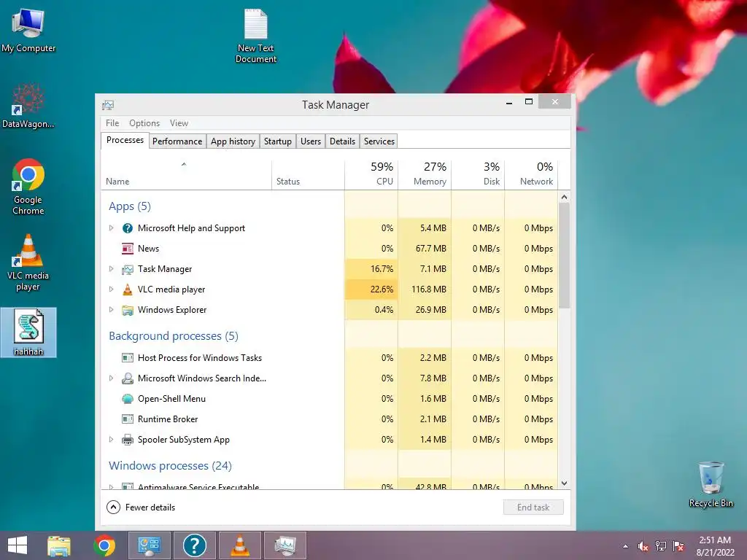Screen dimensions: 747x560
Task: Select the DataWagon desktop shortcut
Action: pyautogui.click(x=28, y=106)
